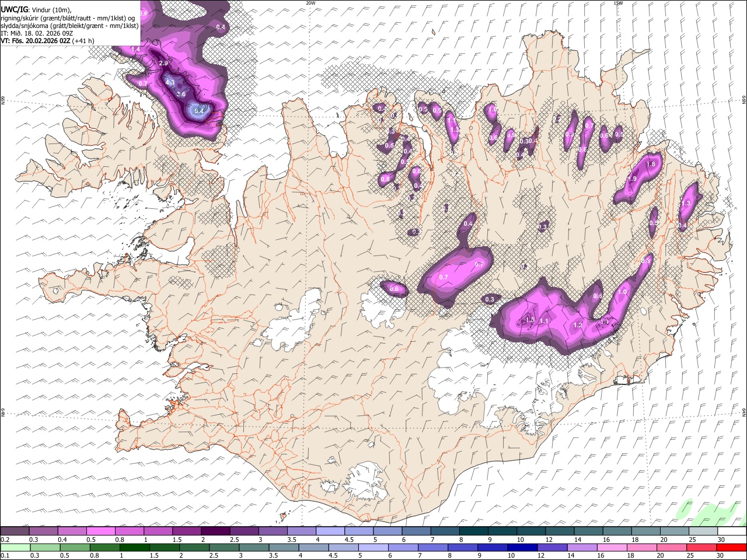Pick the 14 swatch on lower rain scale
The image size is (747, 560).
(x=581, y=547)
